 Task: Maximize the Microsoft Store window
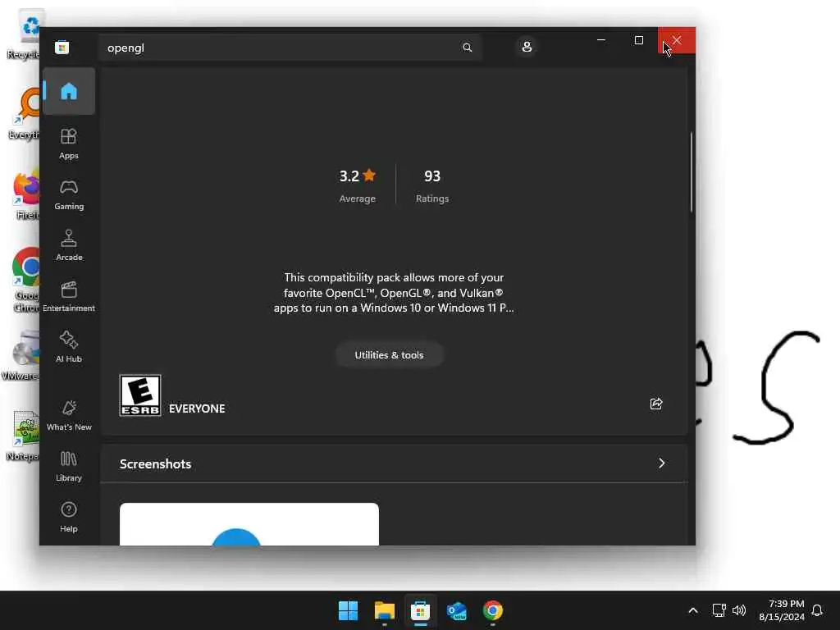click(638, 40)
